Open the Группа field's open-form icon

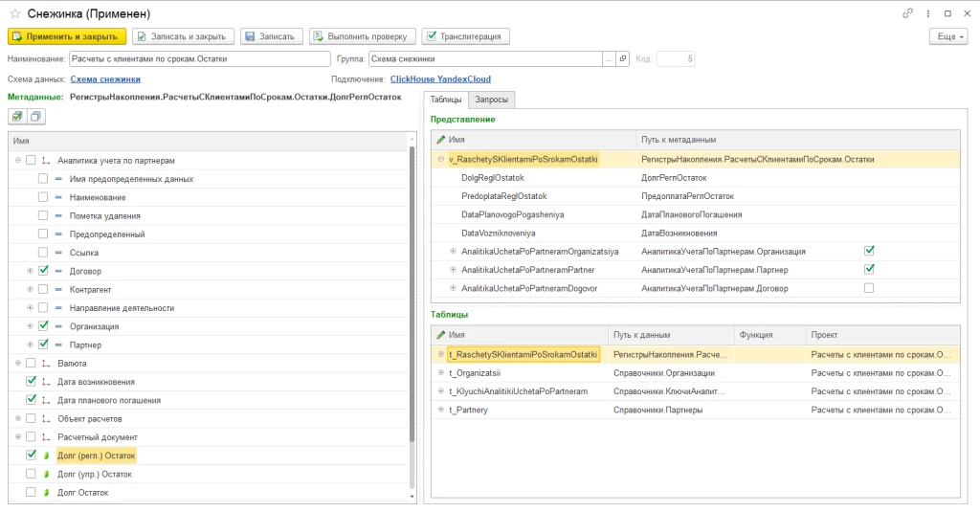[x=621, y=58]
